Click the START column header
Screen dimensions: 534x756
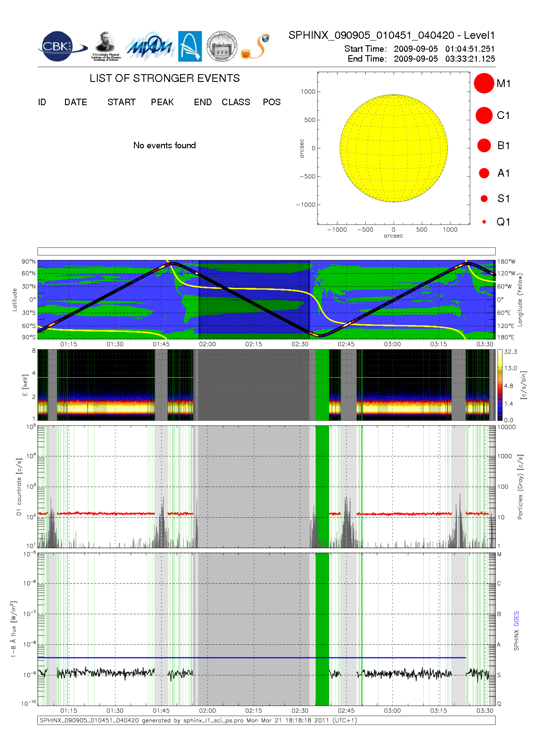[121, 102]
